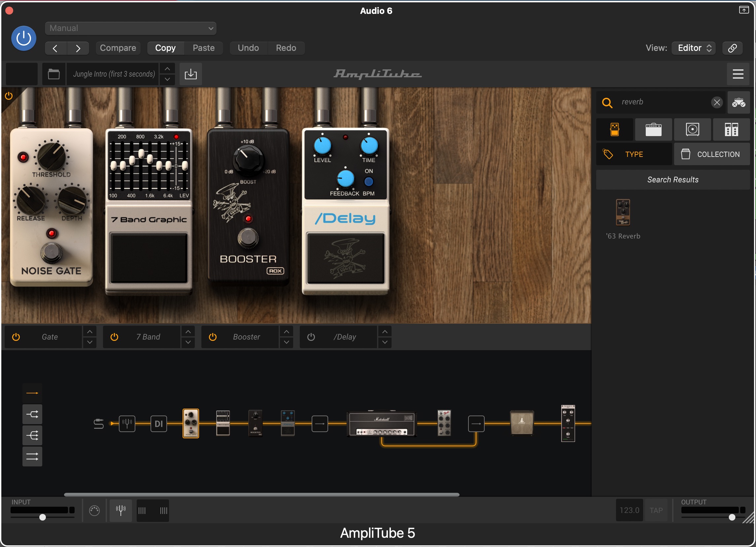Select the Booster pedal in chain
Viewport: 756px width, 547px height.
tap(255, 423)
